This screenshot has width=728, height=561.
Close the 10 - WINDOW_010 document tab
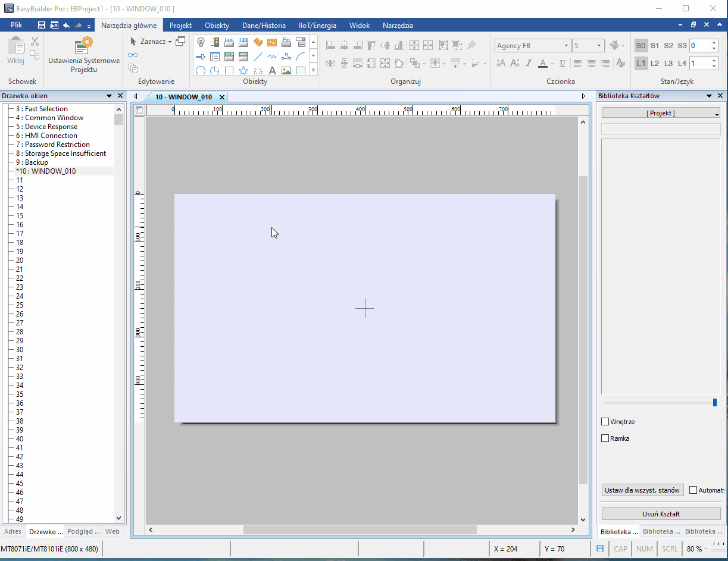[222, 97]
